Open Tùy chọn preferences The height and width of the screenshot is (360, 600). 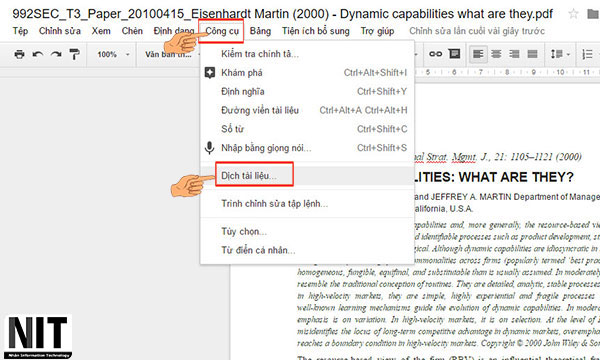[x=307, y=231]
